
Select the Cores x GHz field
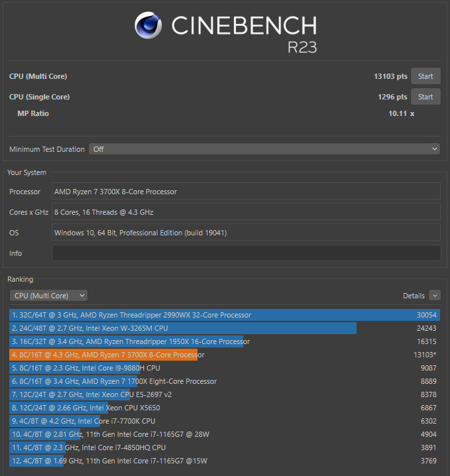click(246, 212)
